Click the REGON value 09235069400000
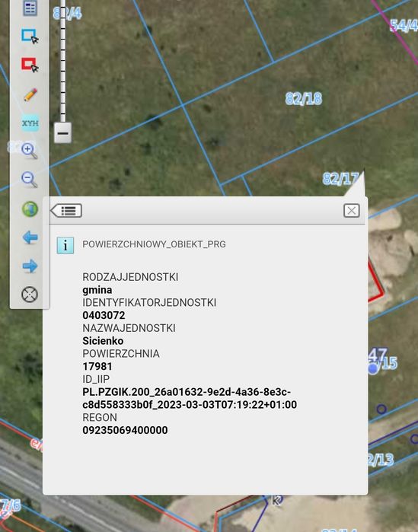 click(x=125, y=430)
